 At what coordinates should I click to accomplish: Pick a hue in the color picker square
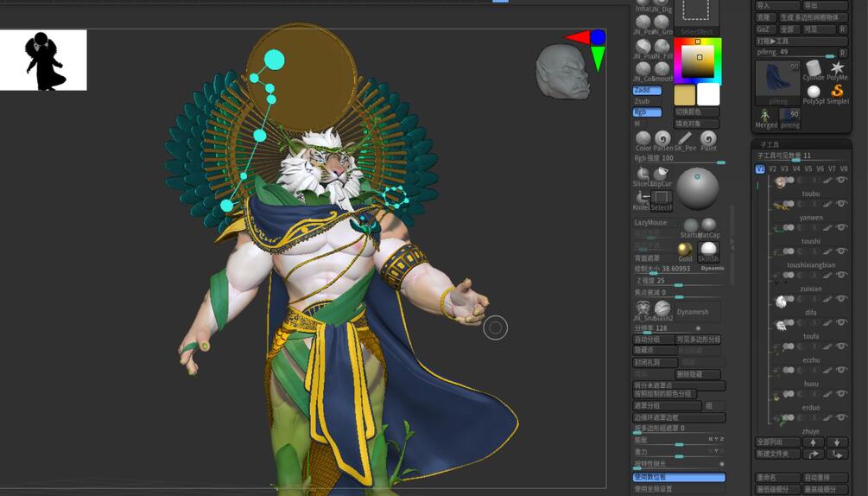(697, 60)
